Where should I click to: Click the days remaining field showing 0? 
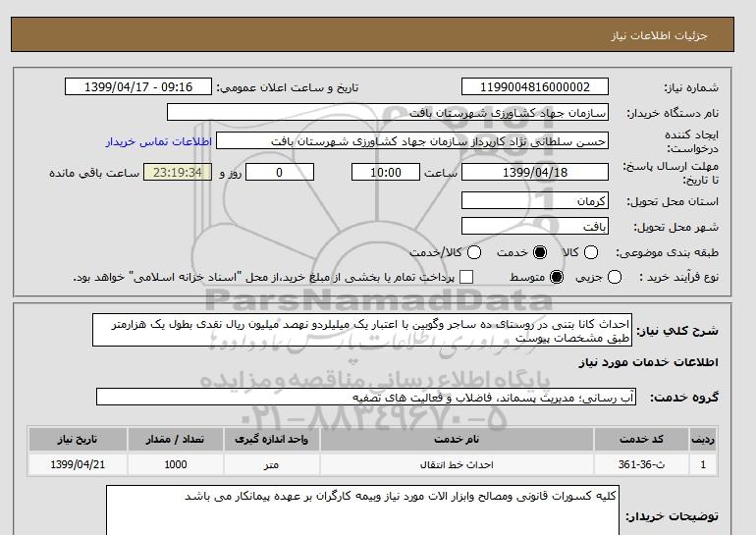pos(280,172)
